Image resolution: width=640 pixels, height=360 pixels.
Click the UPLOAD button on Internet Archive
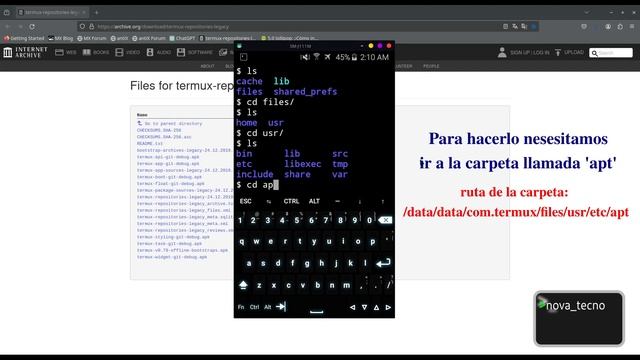(569, 52)
